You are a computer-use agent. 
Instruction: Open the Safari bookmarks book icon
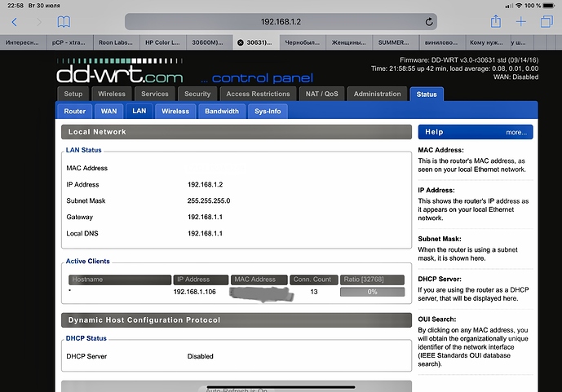click(64, 22)
